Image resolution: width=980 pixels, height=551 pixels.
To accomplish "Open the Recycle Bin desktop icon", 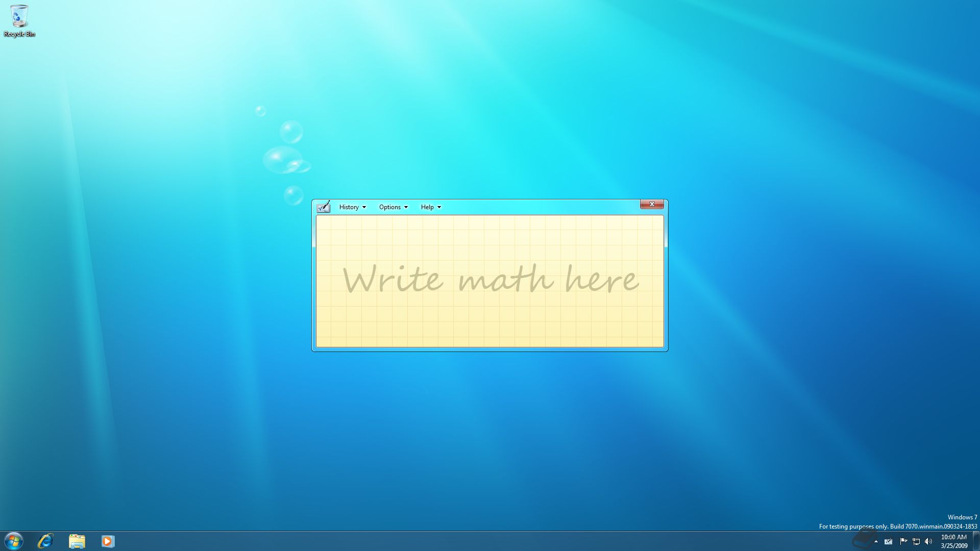I will pos(19,21).
